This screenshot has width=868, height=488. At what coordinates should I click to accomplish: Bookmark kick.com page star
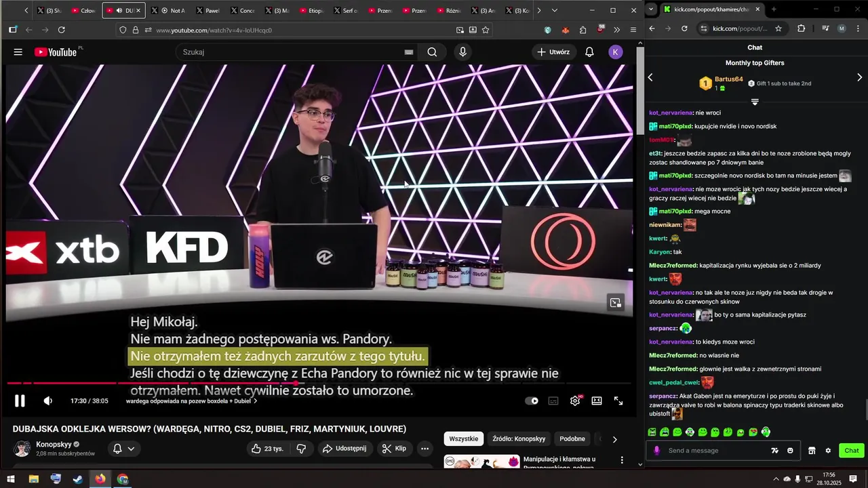pos(778,28)
